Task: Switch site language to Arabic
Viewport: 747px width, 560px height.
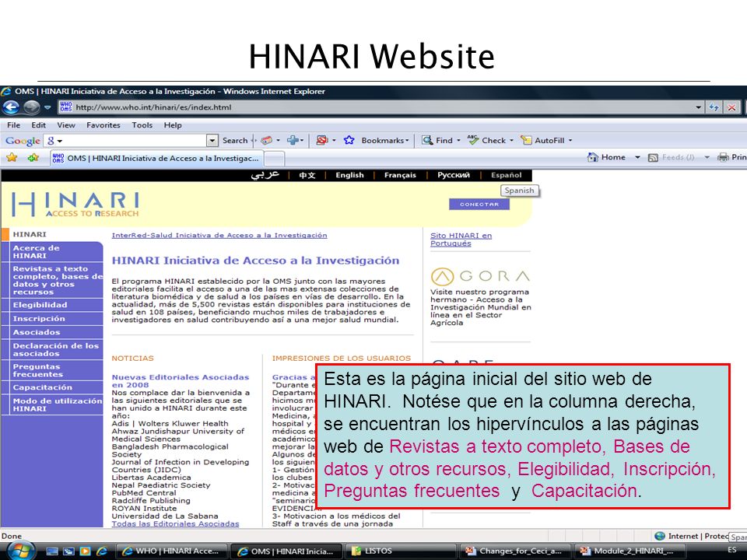Action: tap(265, 175)
